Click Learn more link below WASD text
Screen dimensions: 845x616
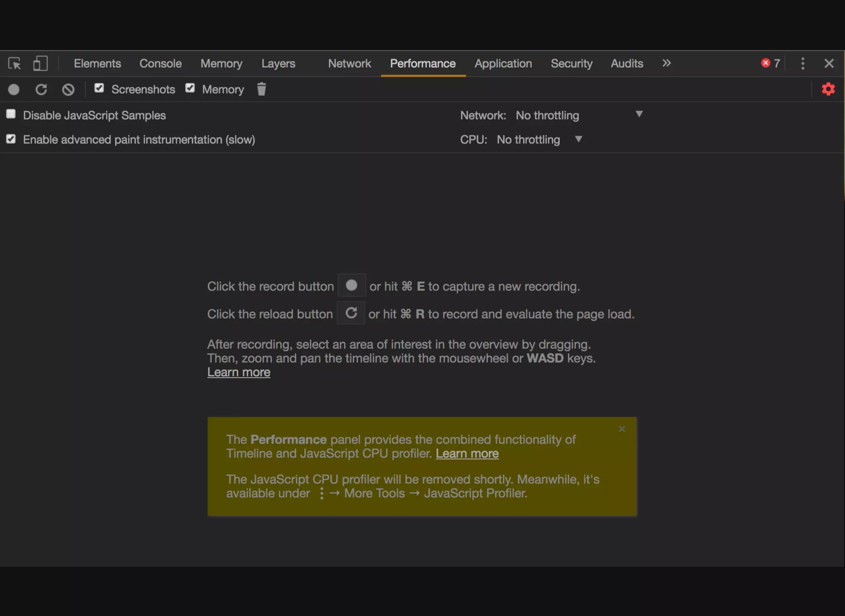[238, 372]
